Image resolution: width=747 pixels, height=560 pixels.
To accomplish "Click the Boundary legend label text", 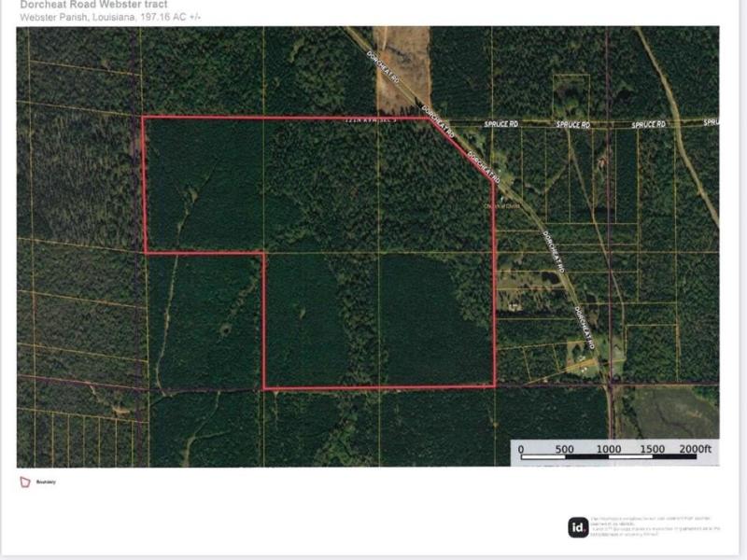I will click(x=46, y=483).
